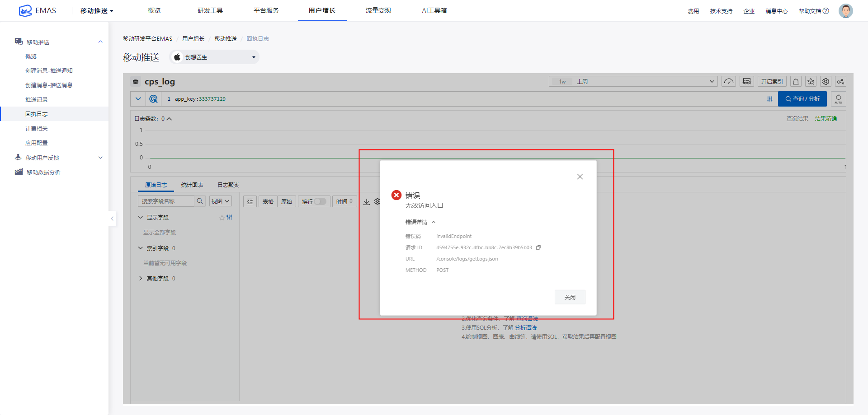
Task: Open the 视图 dropdown
Action: [x=220, y=201]
